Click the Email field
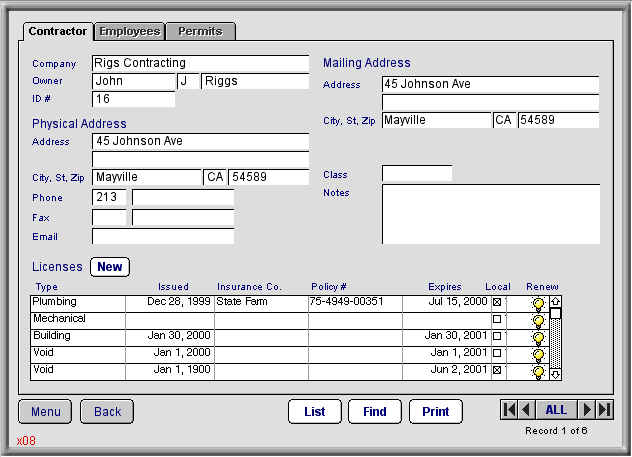632x457 pixels. tap(163, 237)
